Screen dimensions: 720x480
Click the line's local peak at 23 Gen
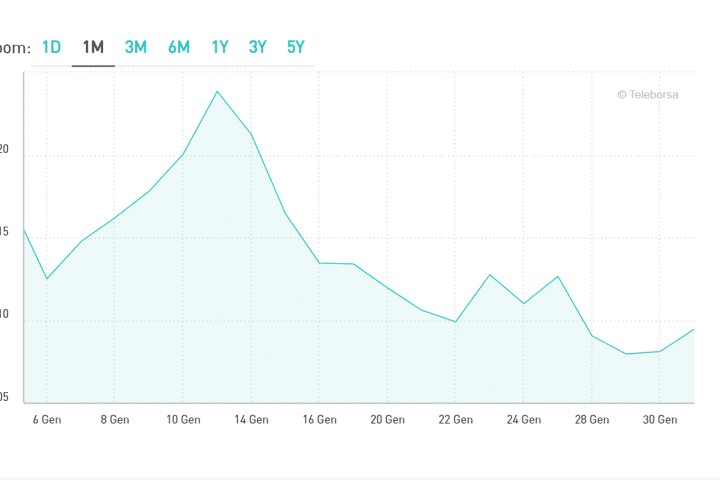coord(490,274)
